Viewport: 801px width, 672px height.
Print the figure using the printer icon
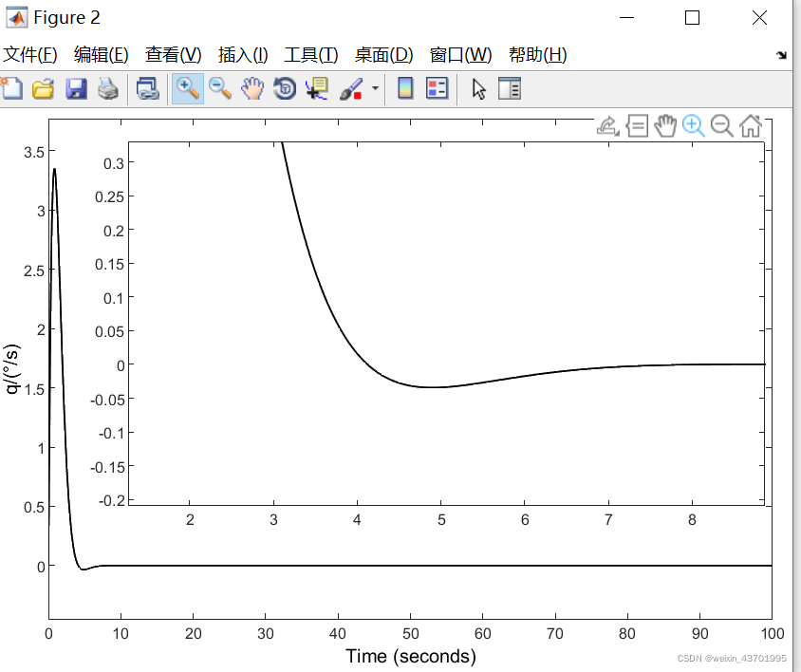pyautogui.click(x=108, y=89)
